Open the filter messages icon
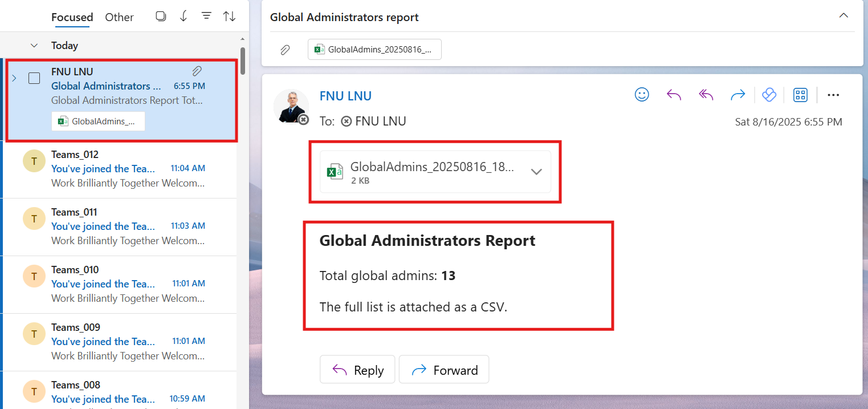The image size is (868, 409). click(x=206, y=17)
